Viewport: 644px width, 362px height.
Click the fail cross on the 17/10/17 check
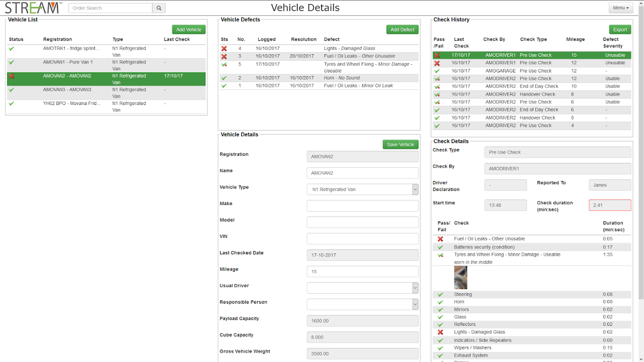[437, 55]
